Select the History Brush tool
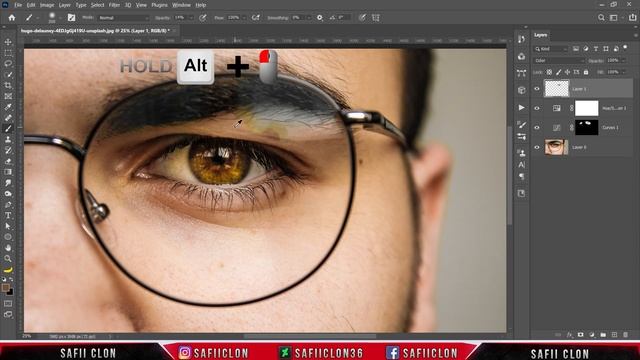This screenshot has width=640, height=360. 8,150
